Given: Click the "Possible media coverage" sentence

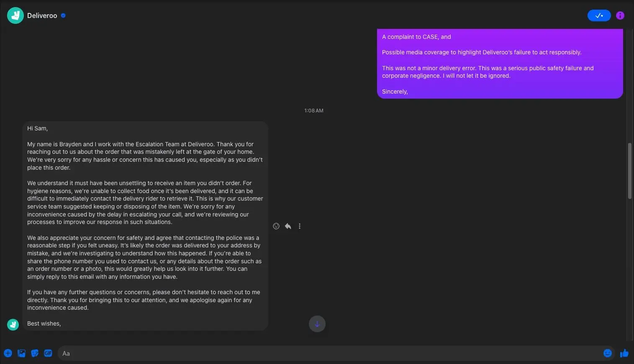Looking at the screenshot, I should pyautogui.click(x=482, y=52).
